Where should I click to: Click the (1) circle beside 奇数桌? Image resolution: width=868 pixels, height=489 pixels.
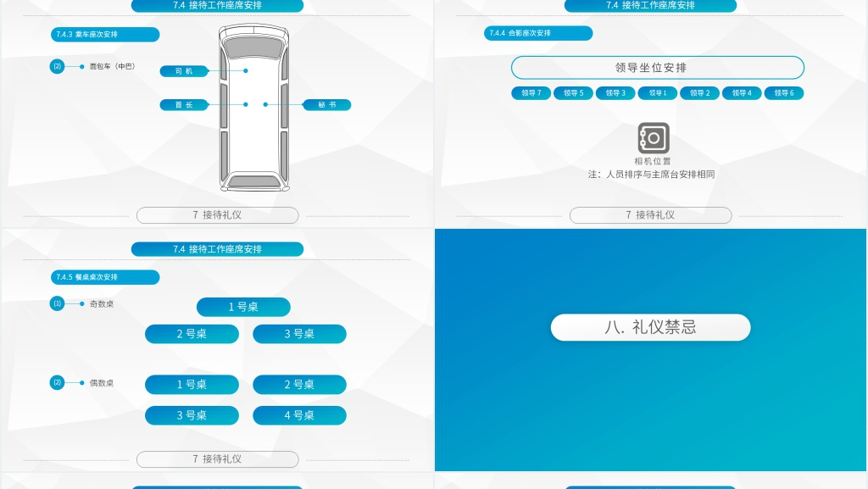(x=57, y=303)
